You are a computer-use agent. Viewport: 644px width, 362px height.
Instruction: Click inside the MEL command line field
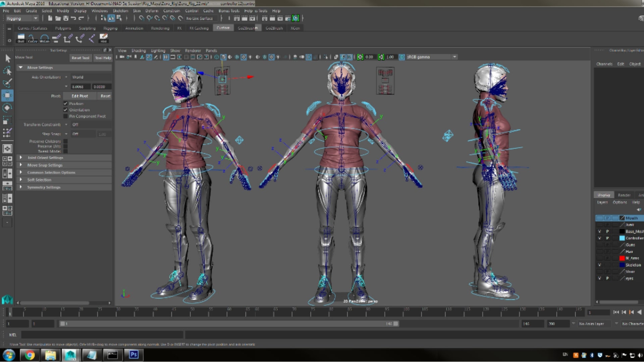101,335
